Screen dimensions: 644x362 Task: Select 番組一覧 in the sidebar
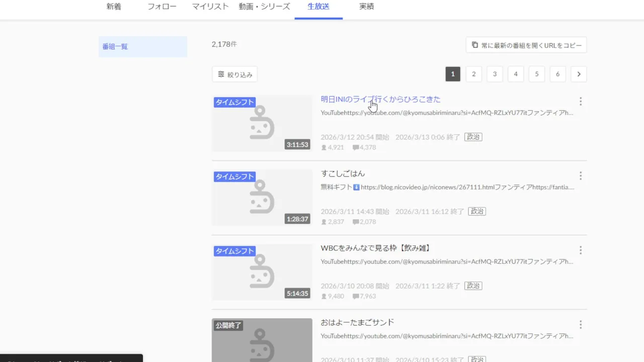[143, 47]
